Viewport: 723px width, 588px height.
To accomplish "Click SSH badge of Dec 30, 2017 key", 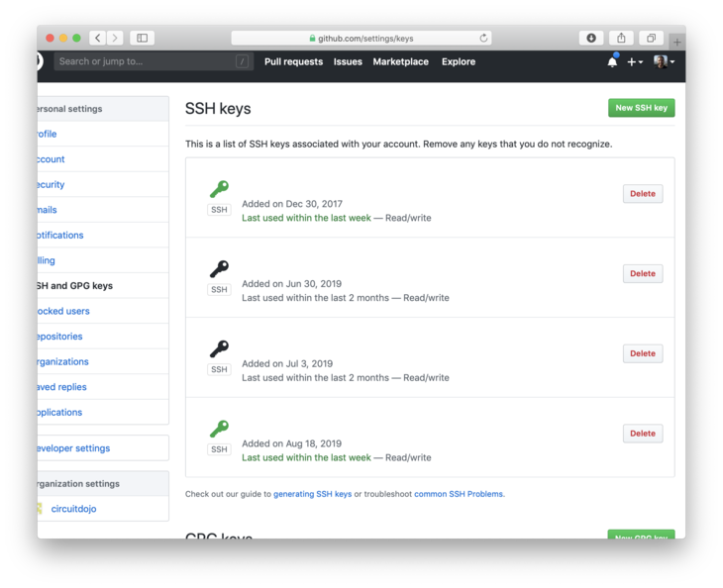I will pyautogui.click(x=219, y=210).
